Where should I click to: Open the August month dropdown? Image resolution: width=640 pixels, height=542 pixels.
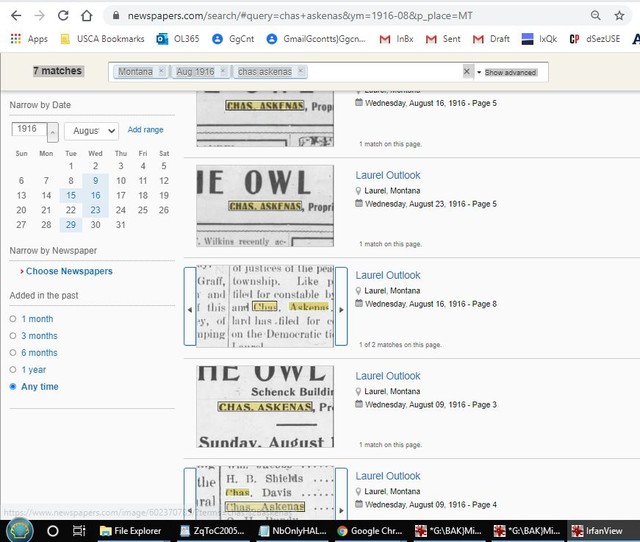tap(91, 131)
